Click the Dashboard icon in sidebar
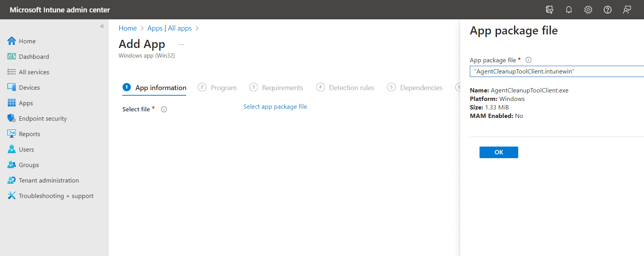This screenshot has width=644, height=256. pos(12,56)
